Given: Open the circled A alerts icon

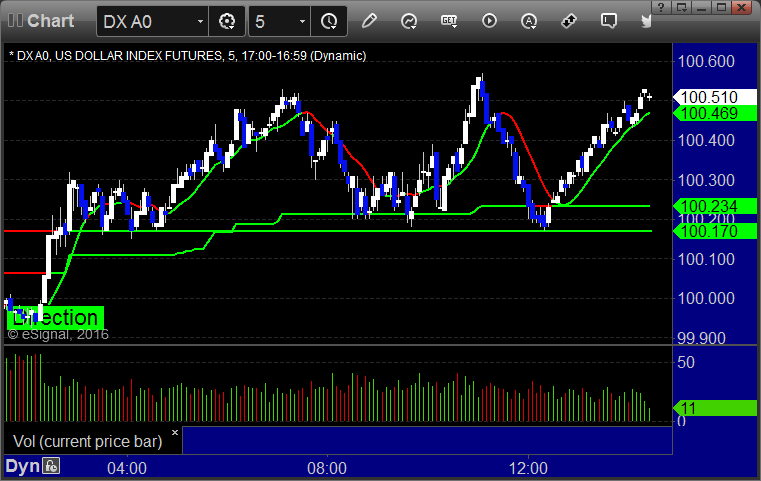Looking at the screenshot, I should coord(529,21).
